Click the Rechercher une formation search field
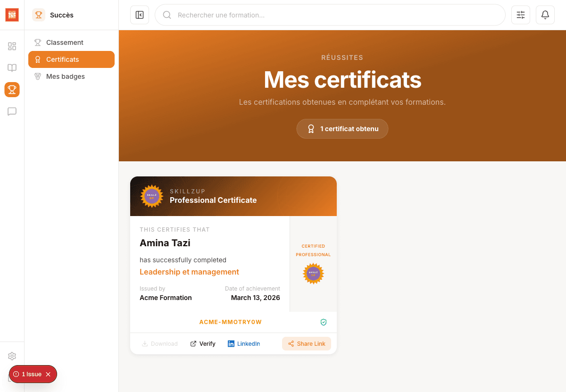This screenshot has width=566, height=392. (283, 15)
